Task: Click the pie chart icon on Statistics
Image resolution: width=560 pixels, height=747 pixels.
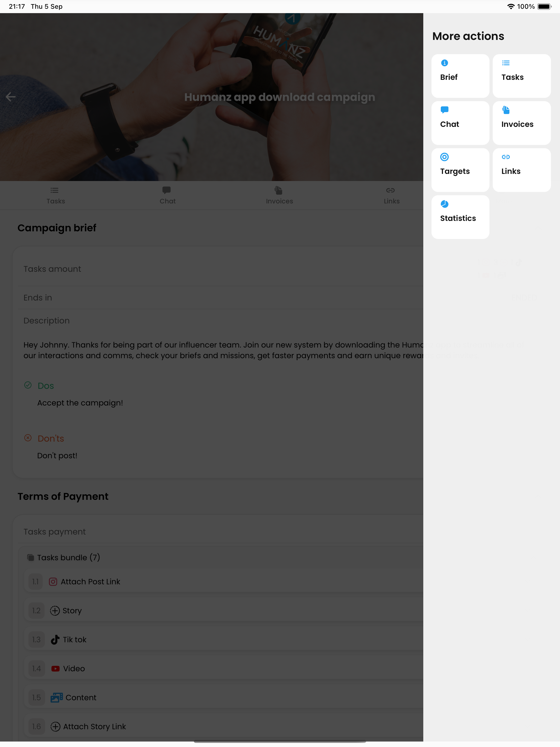Action: pos(445,204)
